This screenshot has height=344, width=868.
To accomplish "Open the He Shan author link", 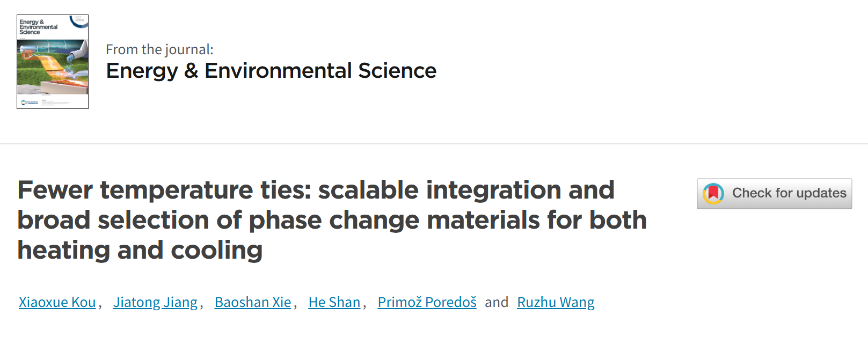I will (334, 302).
